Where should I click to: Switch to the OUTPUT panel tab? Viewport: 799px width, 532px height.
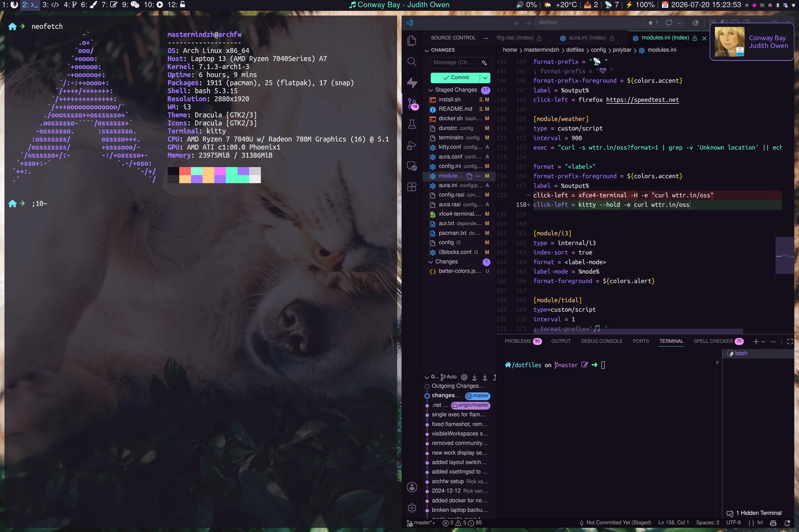[561, 341]
